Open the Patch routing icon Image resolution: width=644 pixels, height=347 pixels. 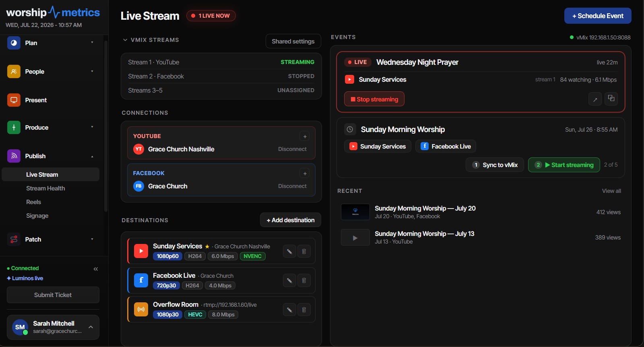pos(14,239)
